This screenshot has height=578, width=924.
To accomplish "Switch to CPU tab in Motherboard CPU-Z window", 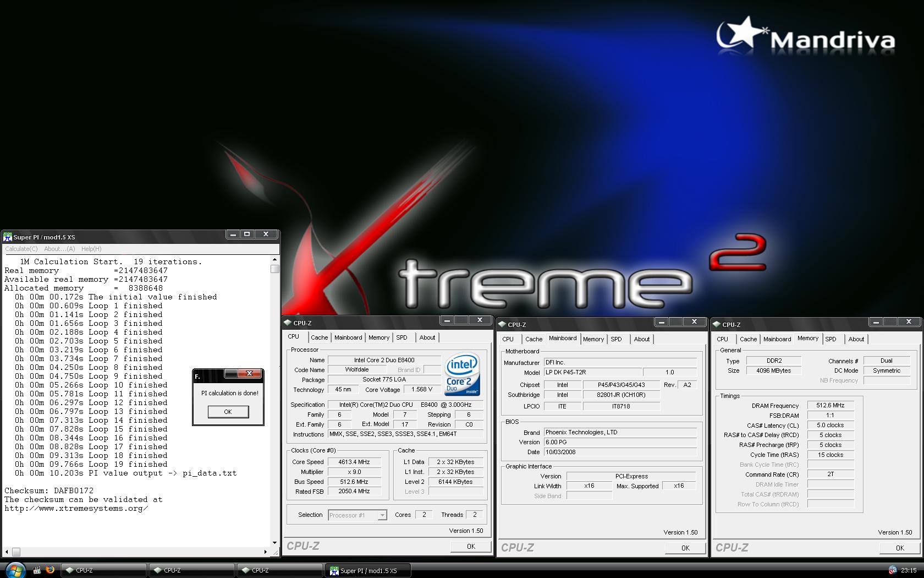I will point(508,339).
